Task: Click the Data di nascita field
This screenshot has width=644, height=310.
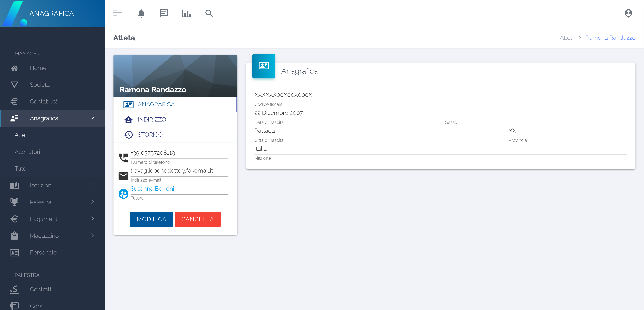Action: 345,113
